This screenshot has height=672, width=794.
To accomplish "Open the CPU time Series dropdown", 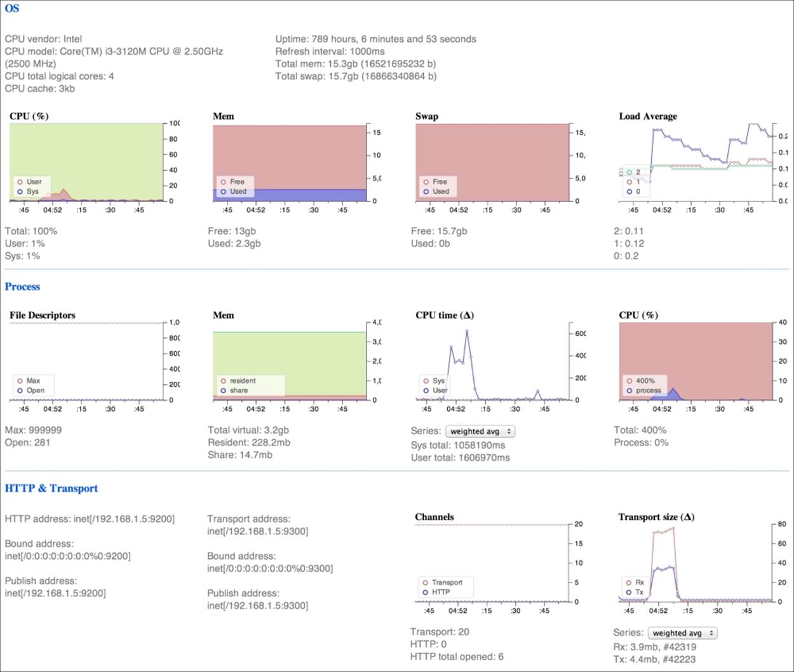I will 480,431.
